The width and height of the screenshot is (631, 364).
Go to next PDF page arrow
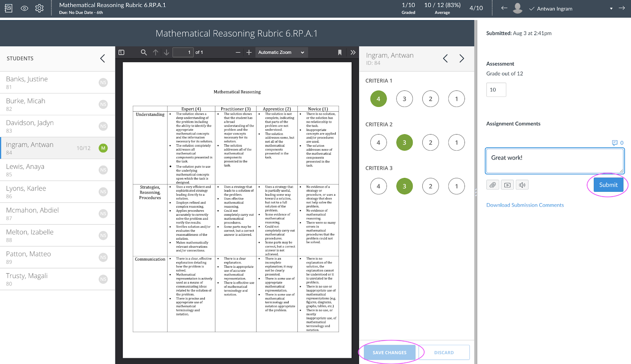pos(166,52)
